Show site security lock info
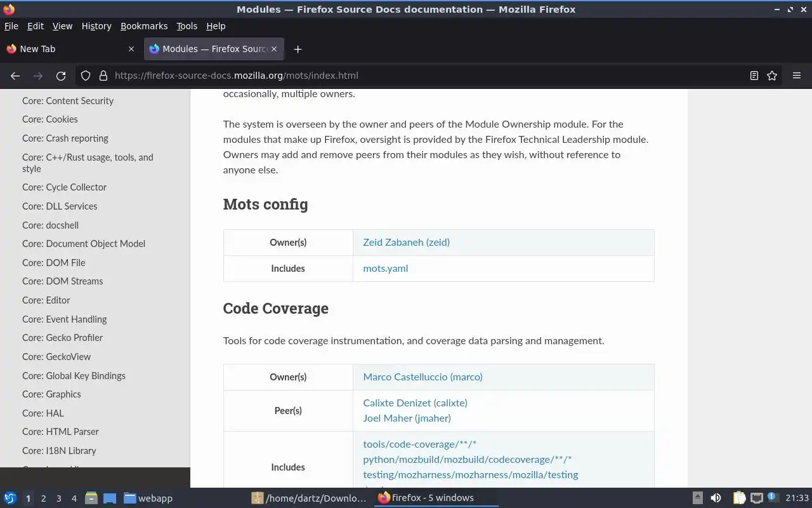 coord(103,76)
